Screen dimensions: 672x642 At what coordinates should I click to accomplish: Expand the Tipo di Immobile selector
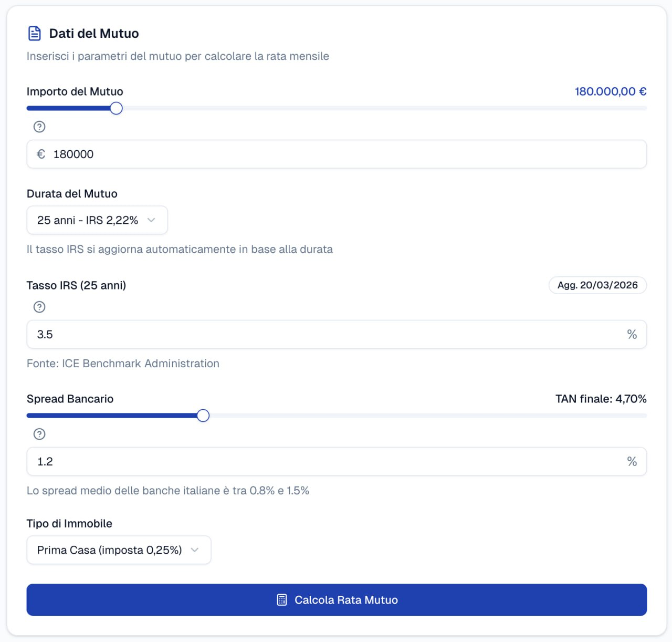[119, 550]
